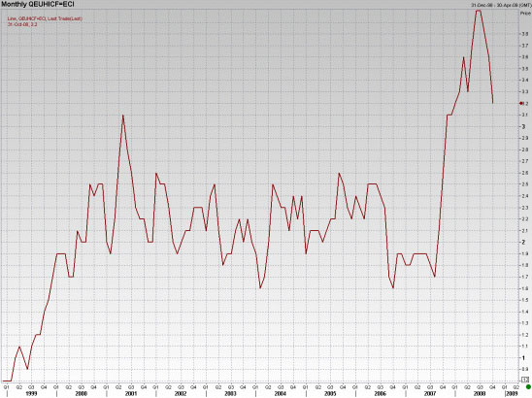The width and height of the screenshot is (532, 398).
Task: Click the price level 1 on the axis
Action: (523, 357)
